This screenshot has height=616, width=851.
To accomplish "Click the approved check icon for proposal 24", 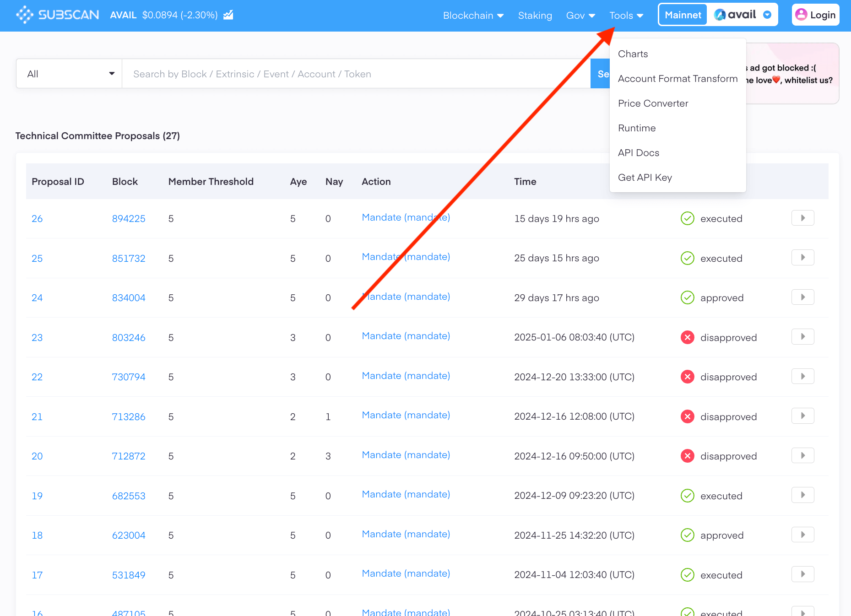I will click(687, 298).
